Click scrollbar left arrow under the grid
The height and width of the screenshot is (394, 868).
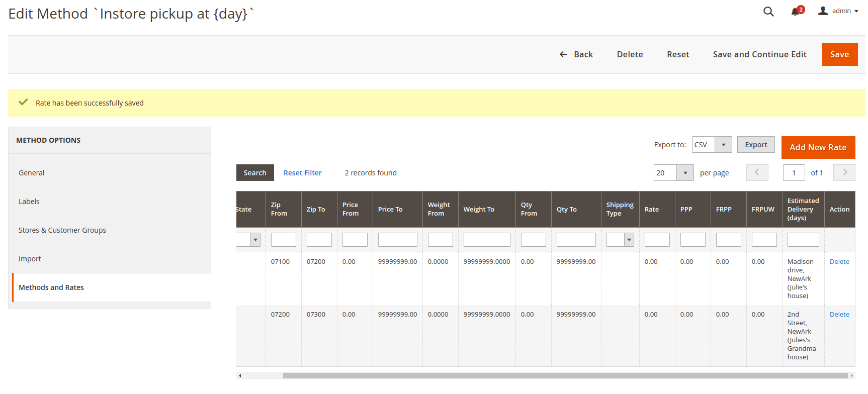(x=240, y=375)
